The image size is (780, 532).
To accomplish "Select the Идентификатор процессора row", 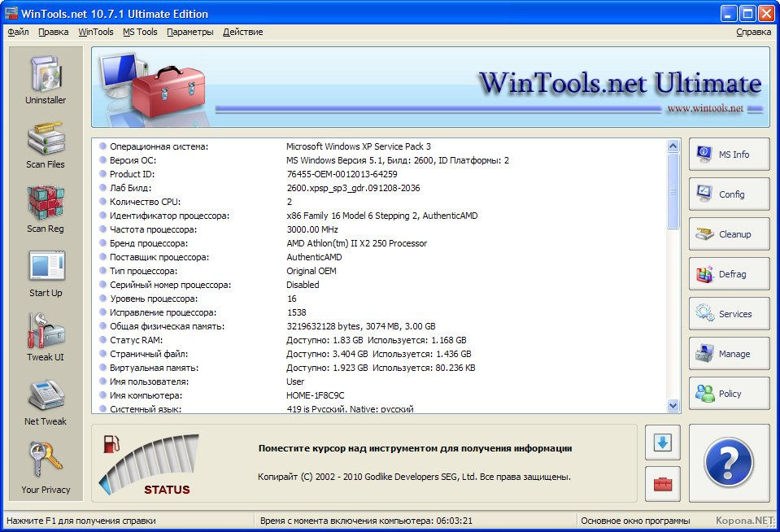I will (379, 216).
